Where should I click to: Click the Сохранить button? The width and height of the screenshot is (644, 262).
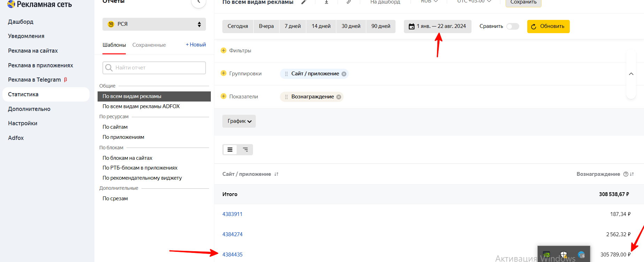pos(523,2)
